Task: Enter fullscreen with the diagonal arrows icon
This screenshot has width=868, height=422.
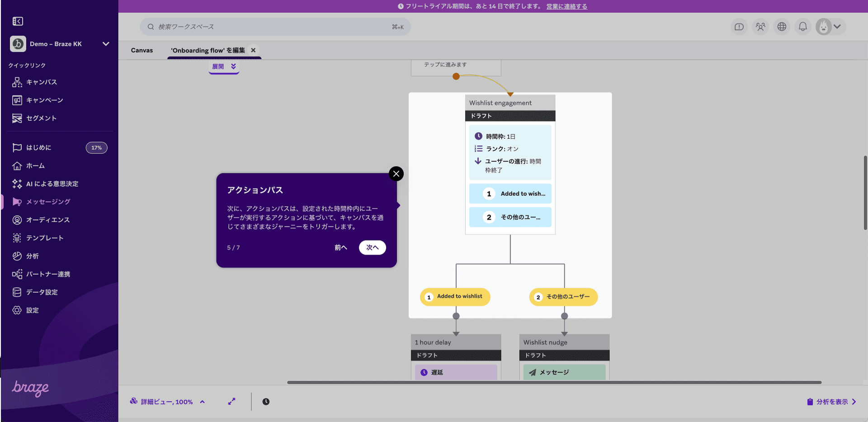Action: 232,401
